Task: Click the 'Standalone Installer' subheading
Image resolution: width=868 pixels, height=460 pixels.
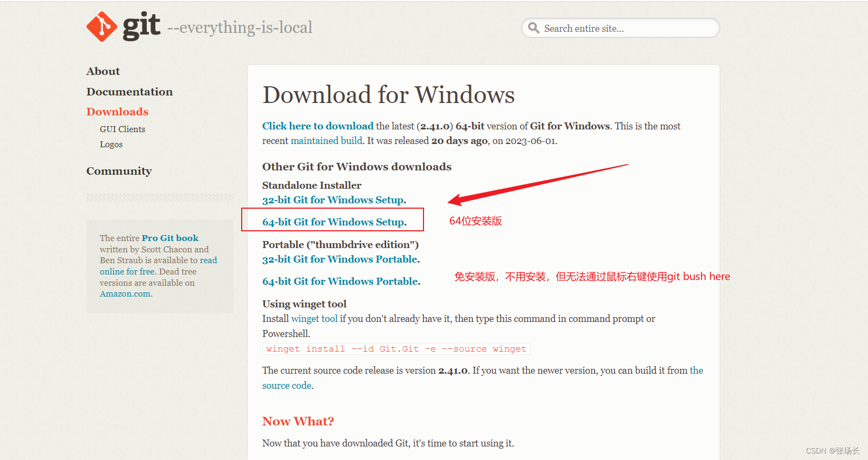Action: click(312, 186)
